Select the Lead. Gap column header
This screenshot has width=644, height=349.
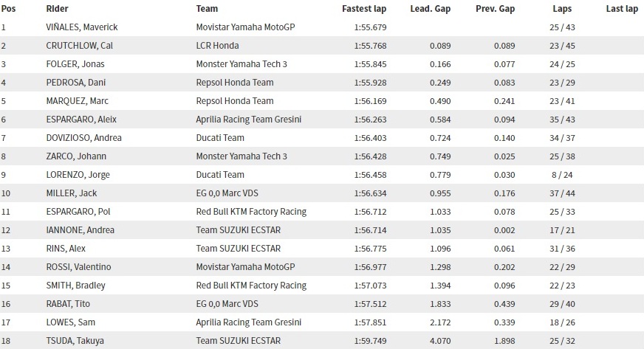pyautogui.click(x=431, y=9)
